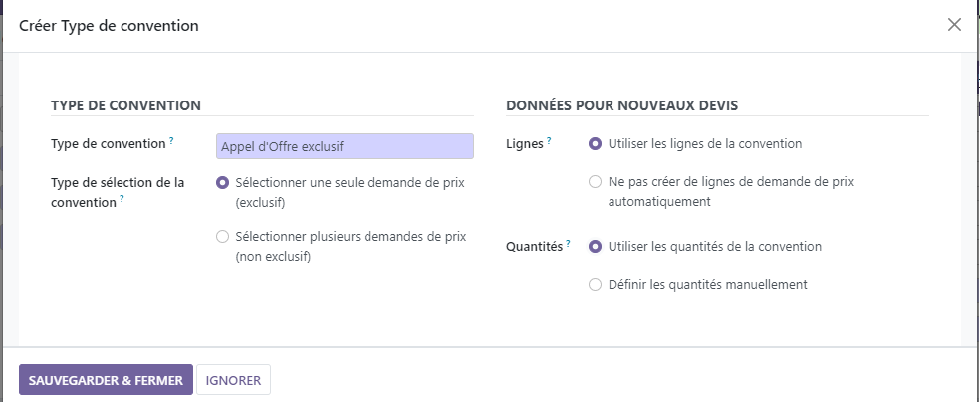
Task: Click the 'Quantités' field label
Action: click(535, 247)
